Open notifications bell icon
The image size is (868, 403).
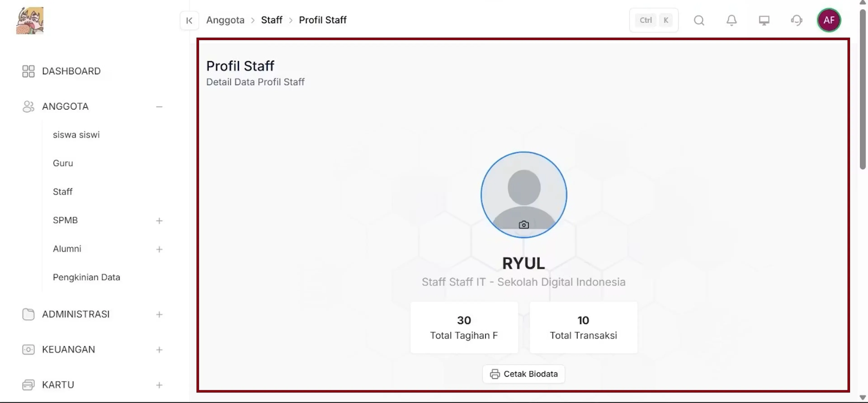(731, 21)
